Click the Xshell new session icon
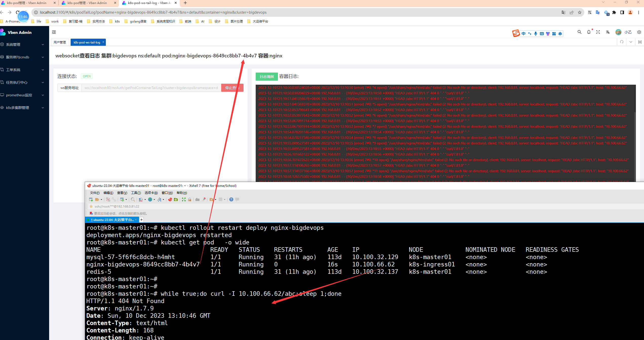Image resolution: width=644 pixels, height=340 pixels. pyautogui.click(x=91, y=199)
